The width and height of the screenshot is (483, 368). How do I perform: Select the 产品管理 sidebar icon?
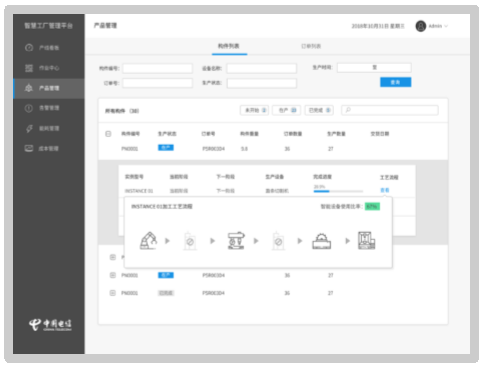29,88
